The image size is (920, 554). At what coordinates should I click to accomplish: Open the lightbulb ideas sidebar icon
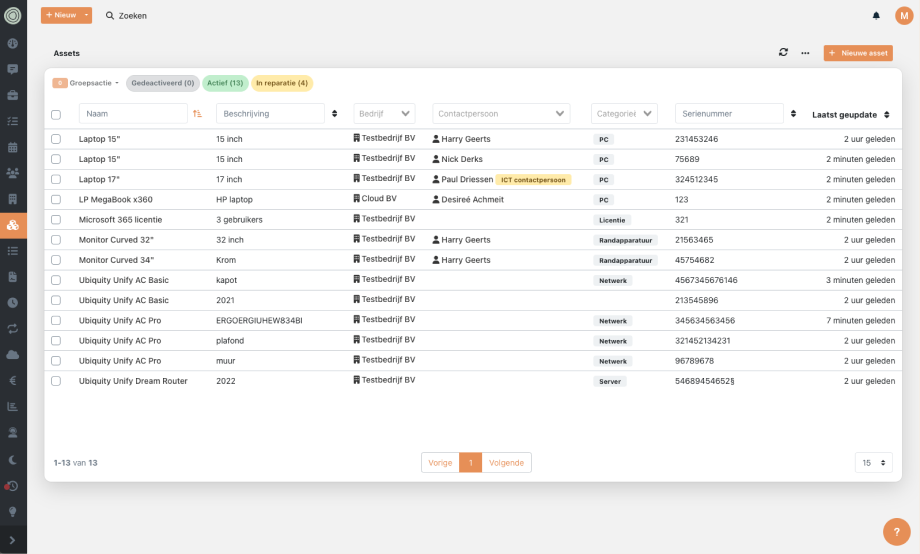click(12, 512)
